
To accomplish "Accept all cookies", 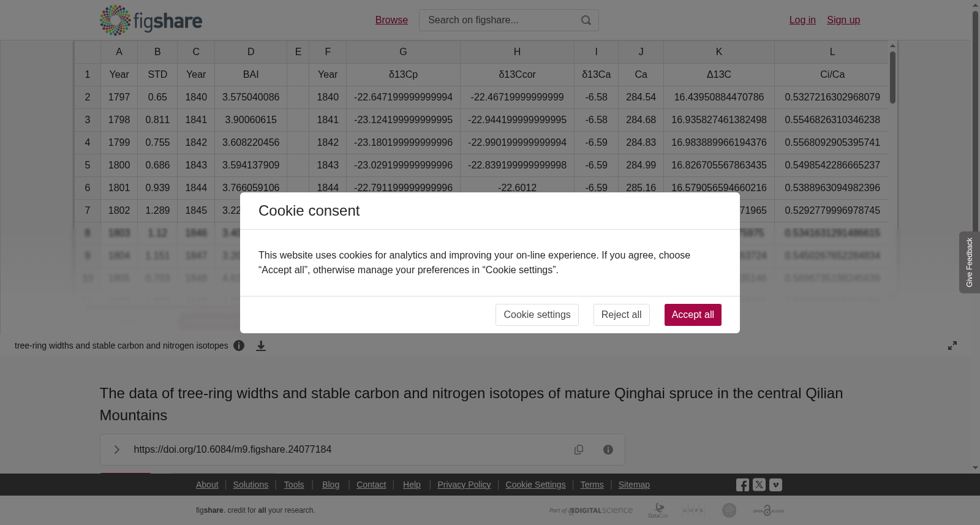I will point(693,315).
